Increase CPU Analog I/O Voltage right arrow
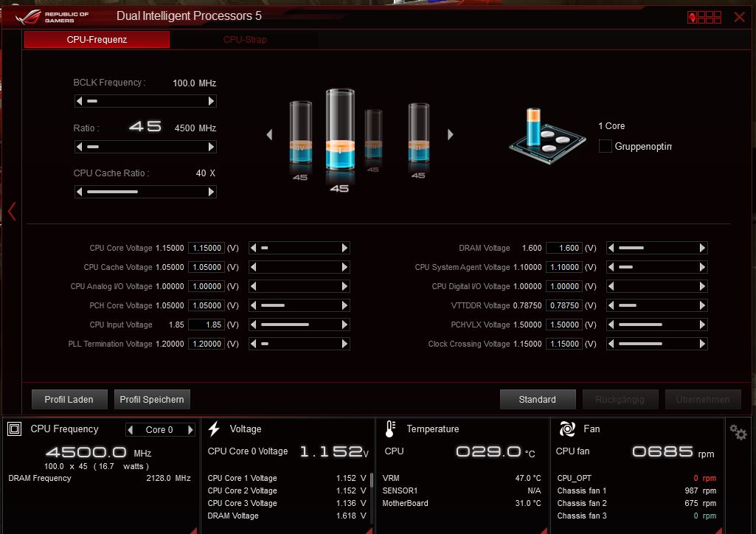Image resolution: width=756 pixels, height=534 pixels. click(344, 286)
